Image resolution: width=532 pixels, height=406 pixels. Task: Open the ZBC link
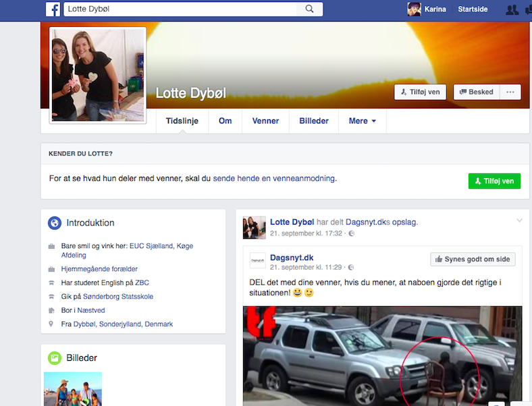(142, 283)
